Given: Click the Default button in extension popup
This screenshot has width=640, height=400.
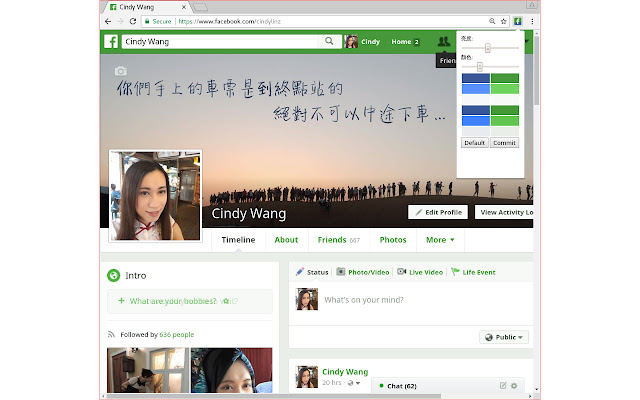Looking at the screenshot, I should [475, 143].
